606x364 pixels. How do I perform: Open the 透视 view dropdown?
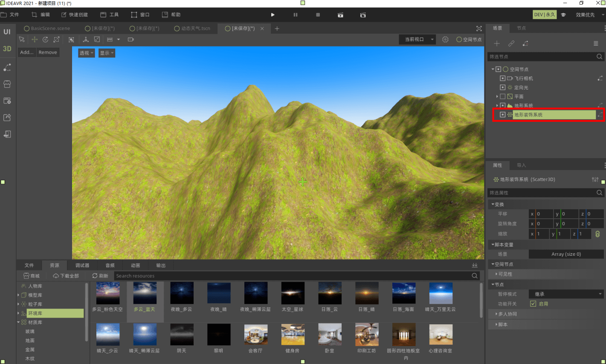(87, 53)
